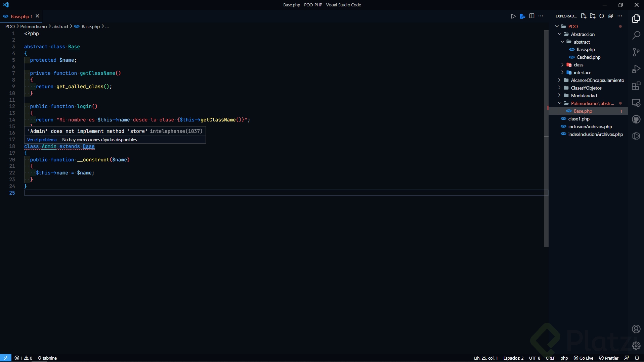Close the Base.php editor tab
Viewport: 644px width, 362px height.
38,16
